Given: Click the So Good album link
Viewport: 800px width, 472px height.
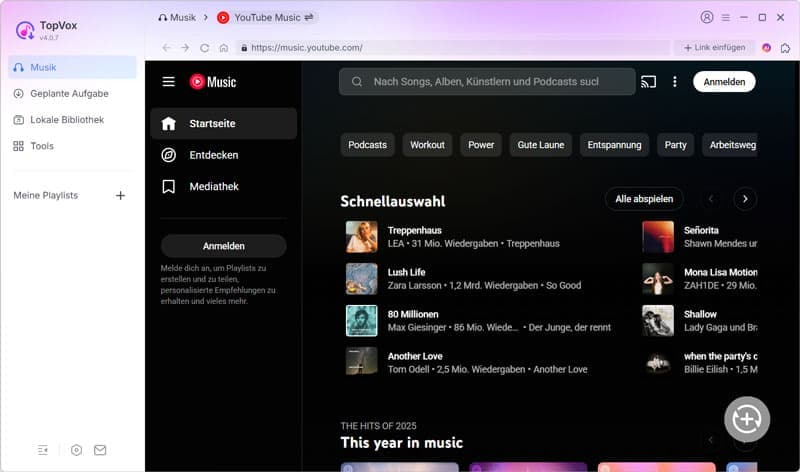Looking at the screenshot, I should 563,285.
